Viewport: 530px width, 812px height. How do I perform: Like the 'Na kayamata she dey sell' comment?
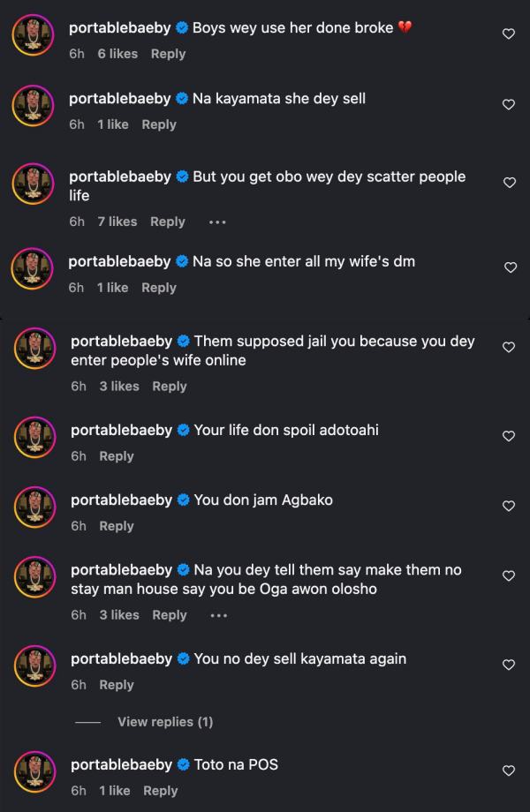click(508, 104)
